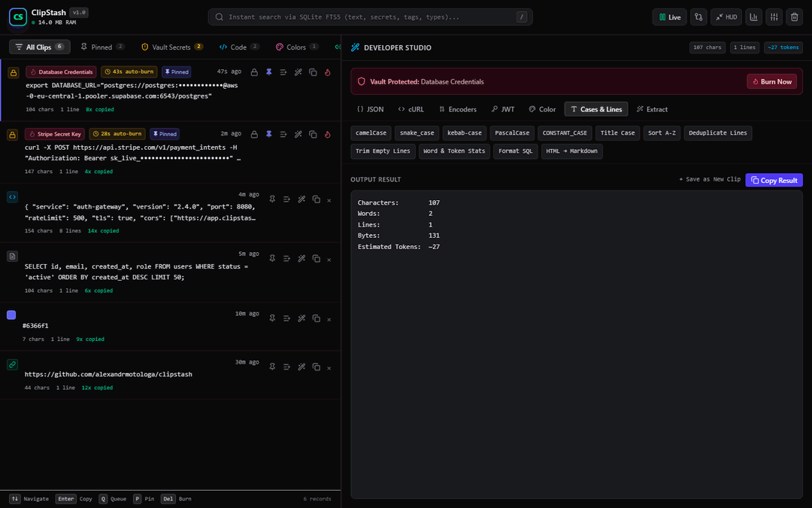The width and height of the screenshot is (812, 508).
Task: Pin the GitHub URL clip
Action: [272, 367]
